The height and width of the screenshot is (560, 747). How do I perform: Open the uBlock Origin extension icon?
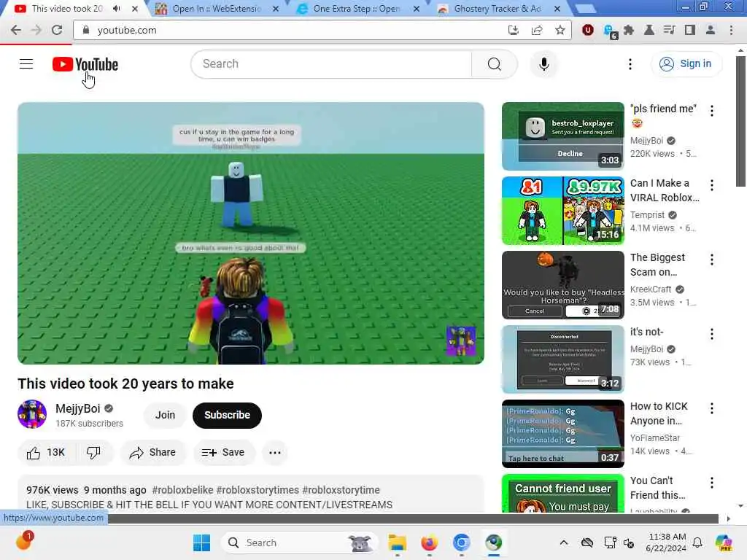coord(587,30)
